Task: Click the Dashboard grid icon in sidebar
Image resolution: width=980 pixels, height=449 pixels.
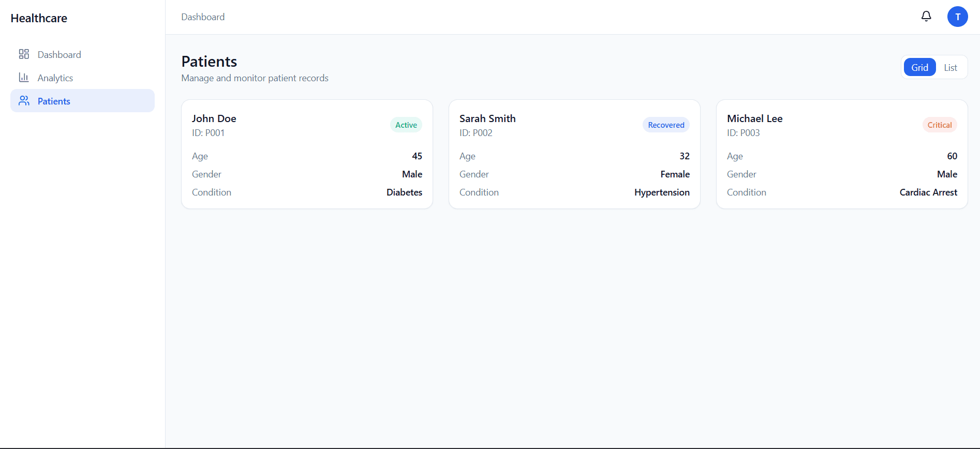Action: pyautogui.click(x=24, y=54)
